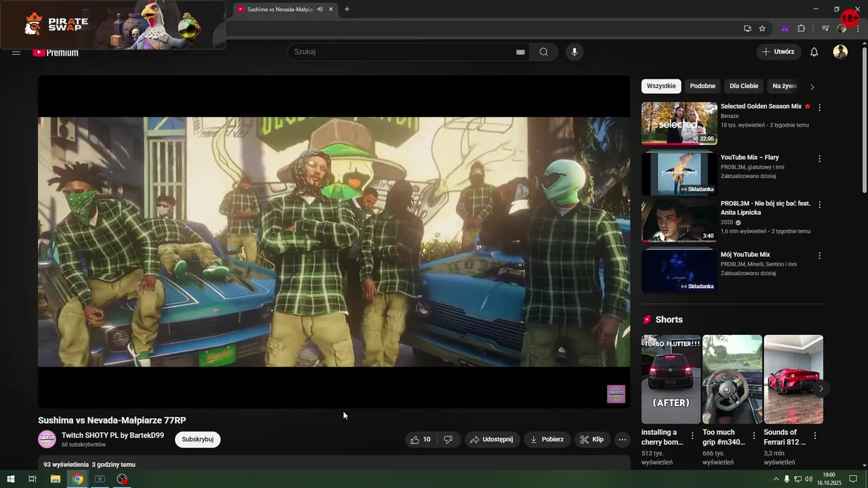Select the Na żywo filter chip
This screenshot has width=868, height=488.
click(785, 86)
